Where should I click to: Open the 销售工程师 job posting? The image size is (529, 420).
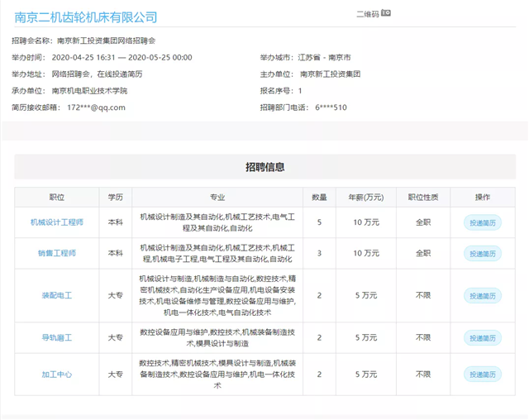[x=57, y=253]
